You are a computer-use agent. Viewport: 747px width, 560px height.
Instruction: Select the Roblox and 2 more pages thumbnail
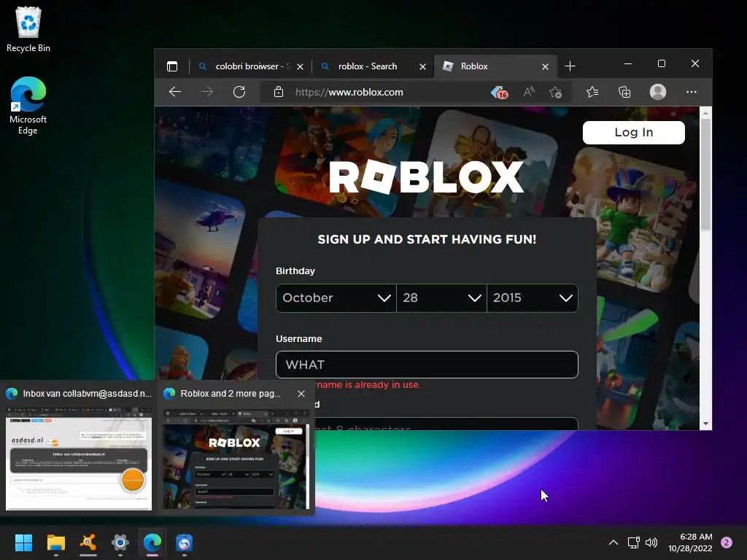[x=236, y=458]
